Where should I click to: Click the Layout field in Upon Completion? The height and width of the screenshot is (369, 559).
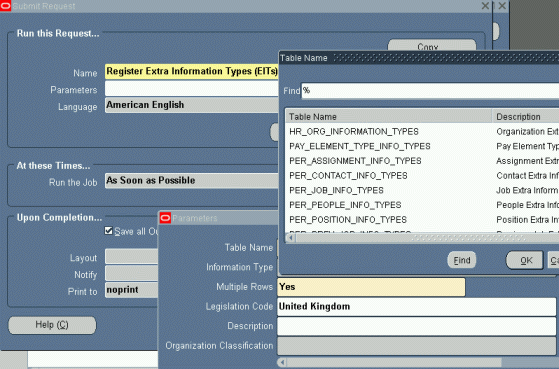(x=132, y=257)
